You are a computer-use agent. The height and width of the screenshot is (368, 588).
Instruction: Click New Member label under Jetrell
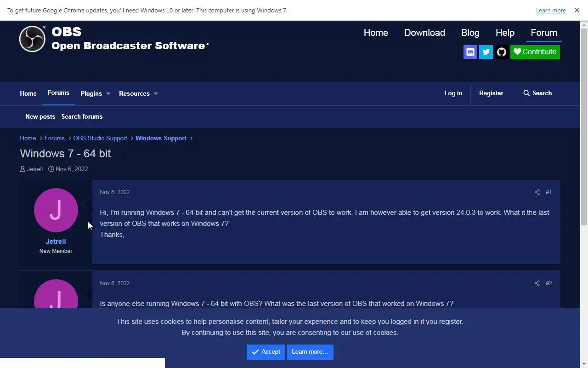(x=56, y=251)
